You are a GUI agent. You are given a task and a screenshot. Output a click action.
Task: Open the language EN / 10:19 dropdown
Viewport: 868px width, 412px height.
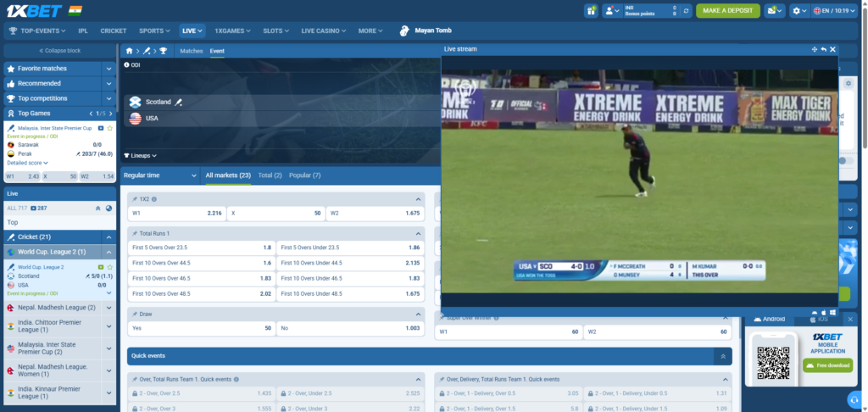[834, 10]
